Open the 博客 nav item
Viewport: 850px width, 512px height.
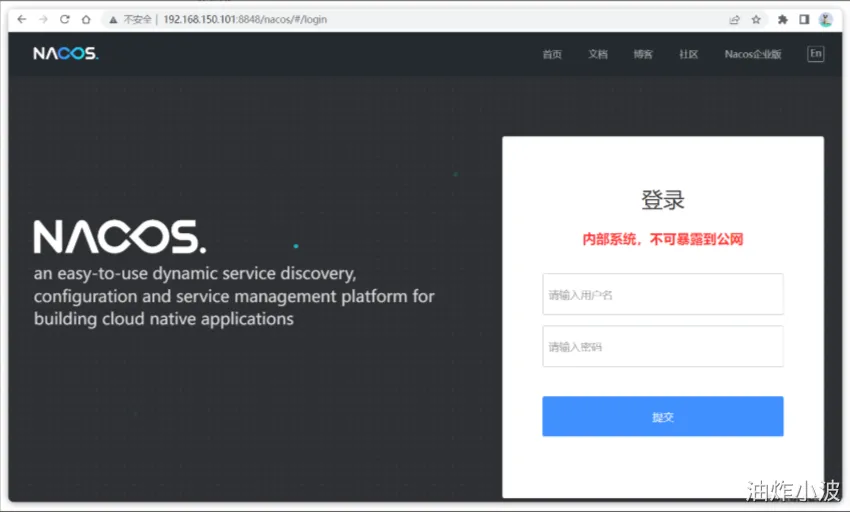coord(643,54)
